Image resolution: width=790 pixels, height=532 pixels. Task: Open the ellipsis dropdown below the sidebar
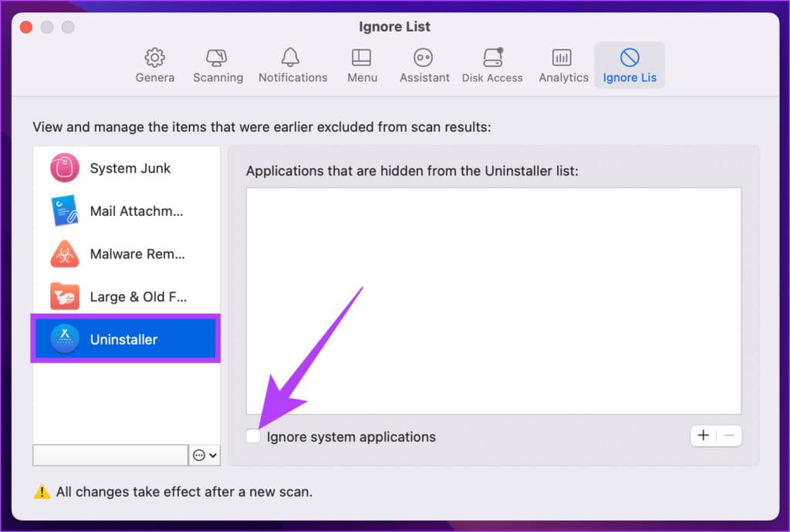tap(204, 455)
